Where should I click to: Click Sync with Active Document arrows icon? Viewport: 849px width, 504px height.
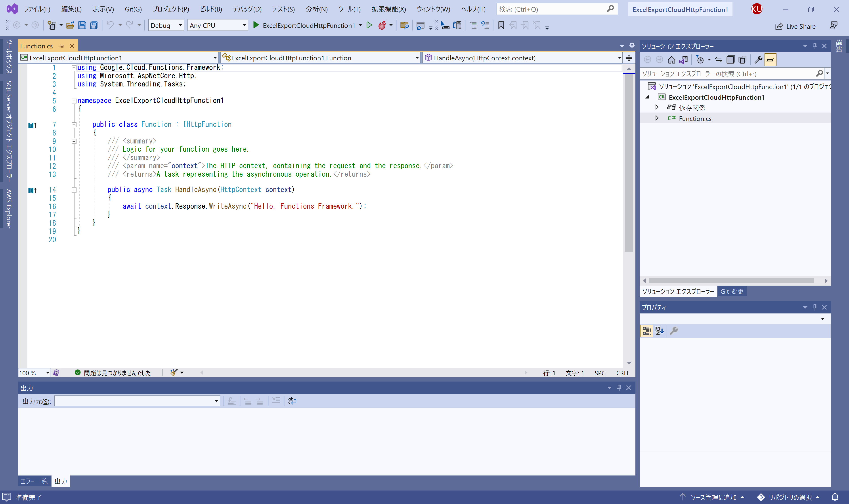point(718,60)
